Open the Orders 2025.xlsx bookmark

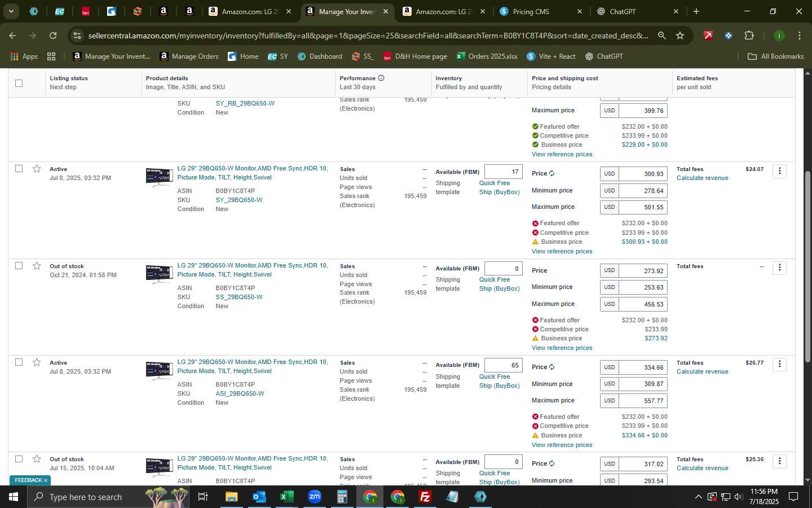[x=487, y=56]
